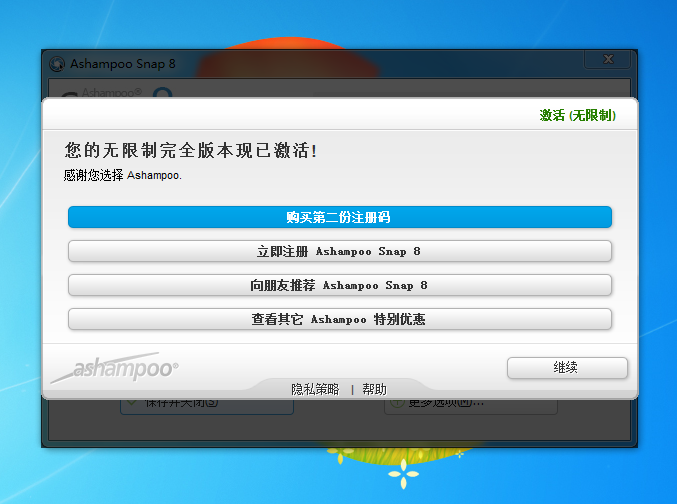Click the 帮助 link
The image size is (677, 504).
374,389
